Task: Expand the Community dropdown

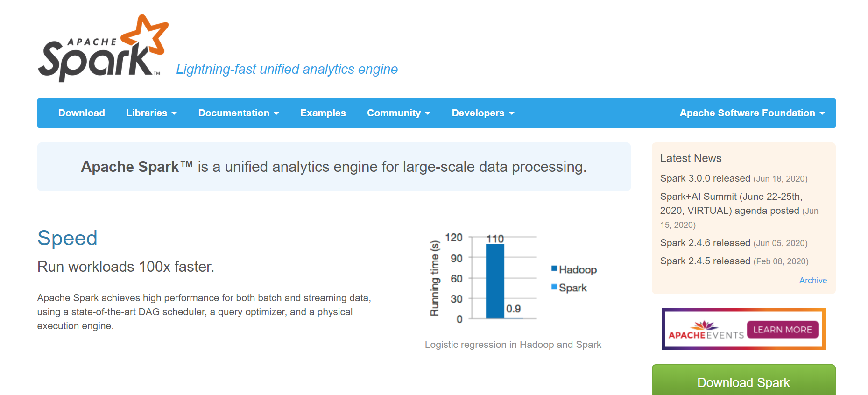Action: pos(398,113)
